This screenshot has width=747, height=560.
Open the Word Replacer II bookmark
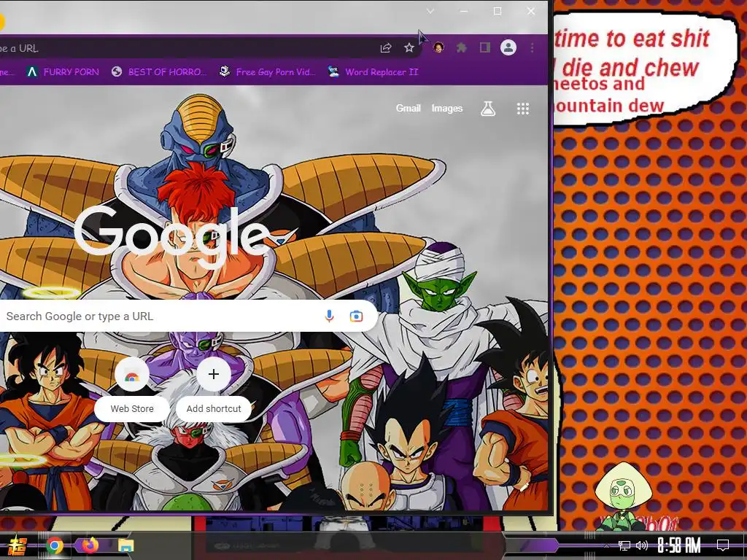pos(373,72)
